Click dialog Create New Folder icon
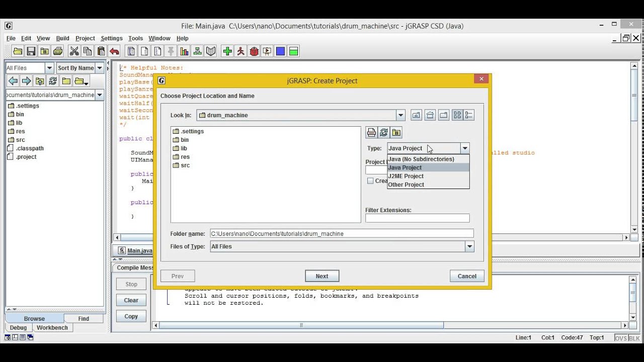The height and width of the screenshot is (362, 644). pos(443,115)
